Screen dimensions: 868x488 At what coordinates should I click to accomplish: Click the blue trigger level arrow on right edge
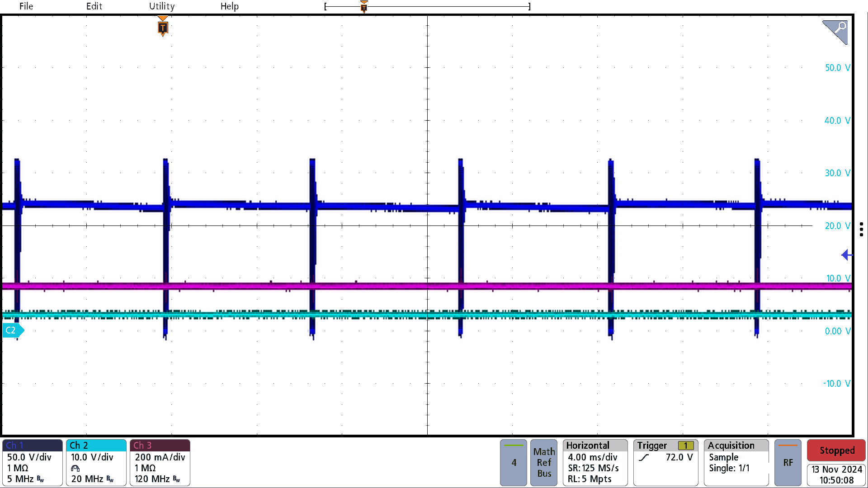(x=847, y=255)
